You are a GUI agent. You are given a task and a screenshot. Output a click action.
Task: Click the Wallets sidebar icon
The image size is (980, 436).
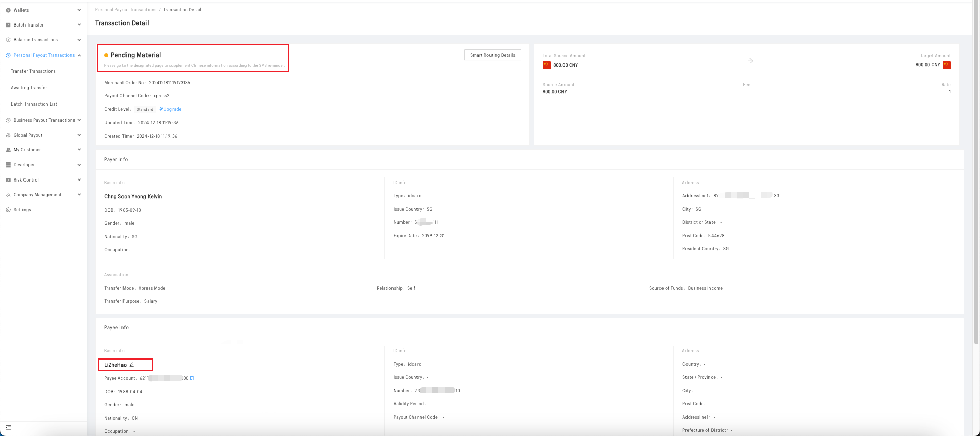pyautogui.click(x=8, y=10)
